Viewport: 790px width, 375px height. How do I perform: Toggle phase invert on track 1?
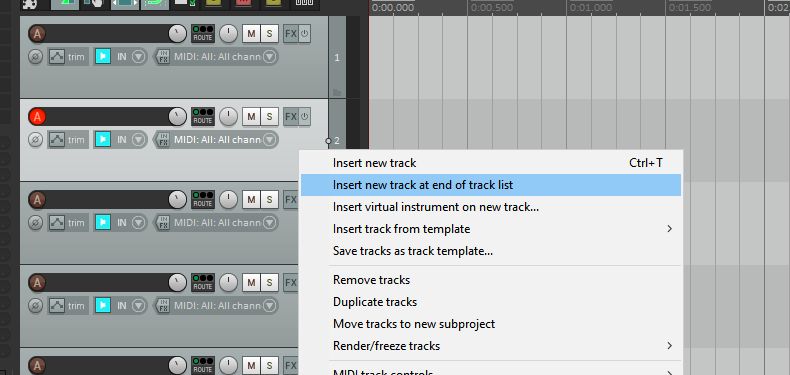35,56
